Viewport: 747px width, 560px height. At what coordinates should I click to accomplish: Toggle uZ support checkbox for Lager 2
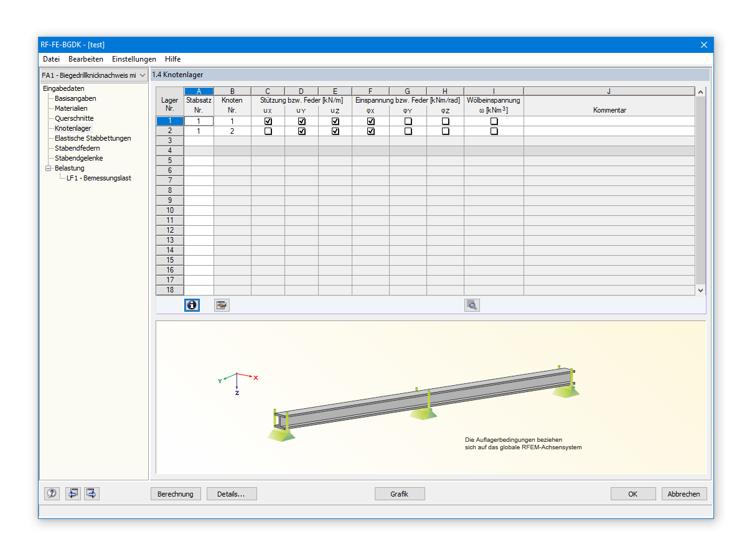(336, 131)
